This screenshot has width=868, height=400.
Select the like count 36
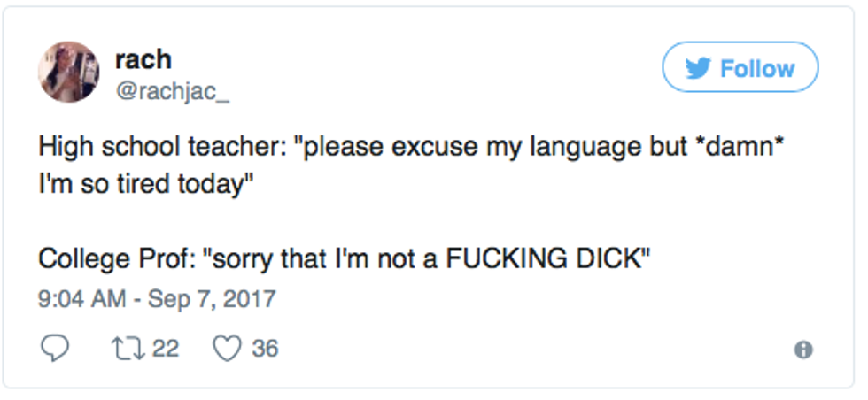click(x=265, y=349)
